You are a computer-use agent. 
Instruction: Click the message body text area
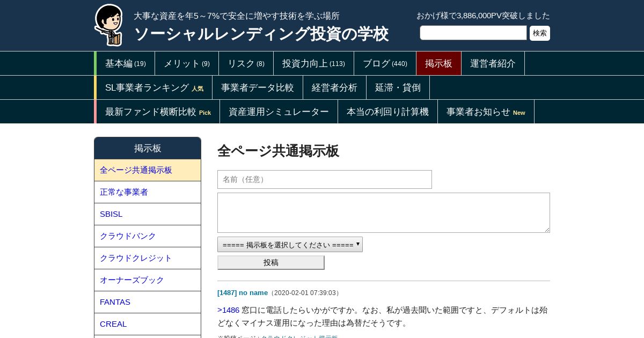point(384,212)
